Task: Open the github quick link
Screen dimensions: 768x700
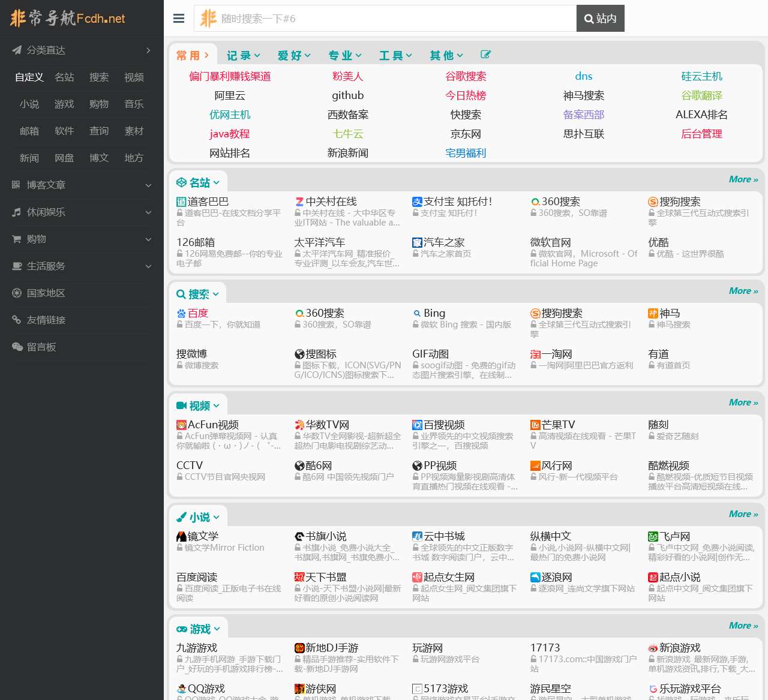Action: click(348, 95)
